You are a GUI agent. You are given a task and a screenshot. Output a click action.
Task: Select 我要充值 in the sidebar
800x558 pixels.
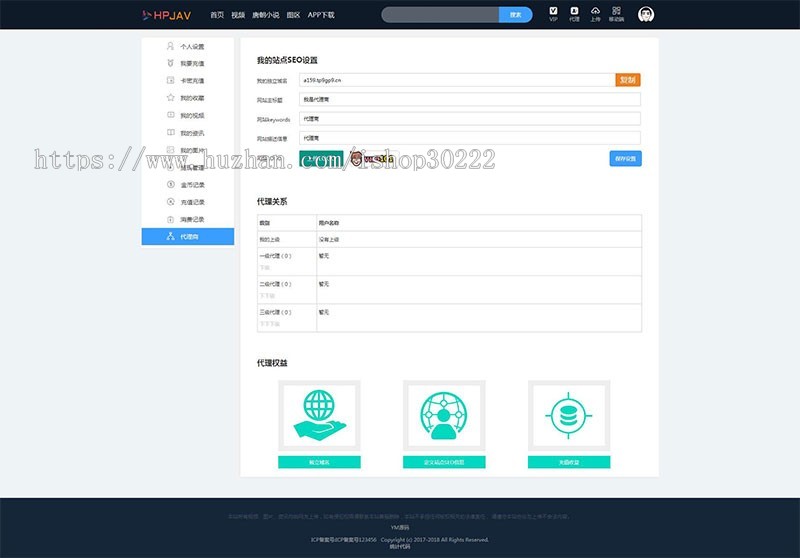pyautogui.click(x=188, y=63)
